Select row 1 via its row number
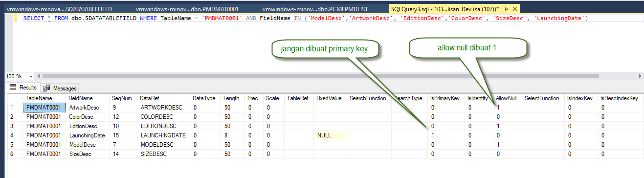 pyautogui.click(x=15, y=108)
